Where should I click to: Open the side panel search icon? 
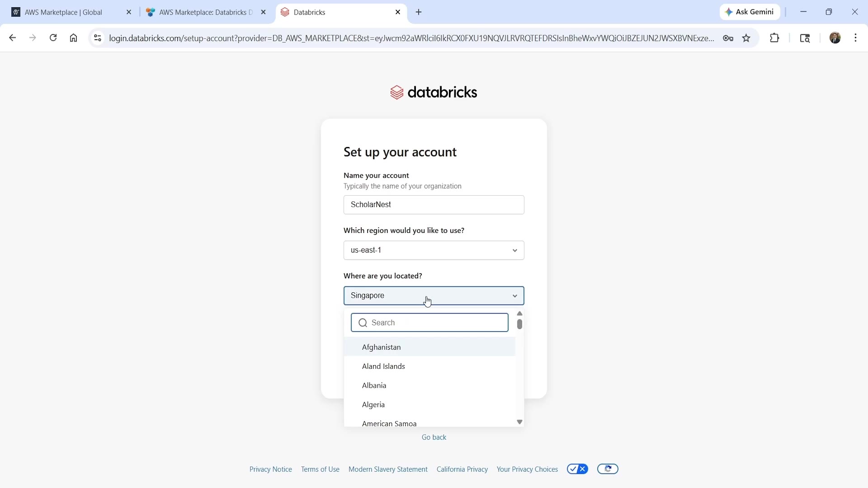[x=805, y=38]
